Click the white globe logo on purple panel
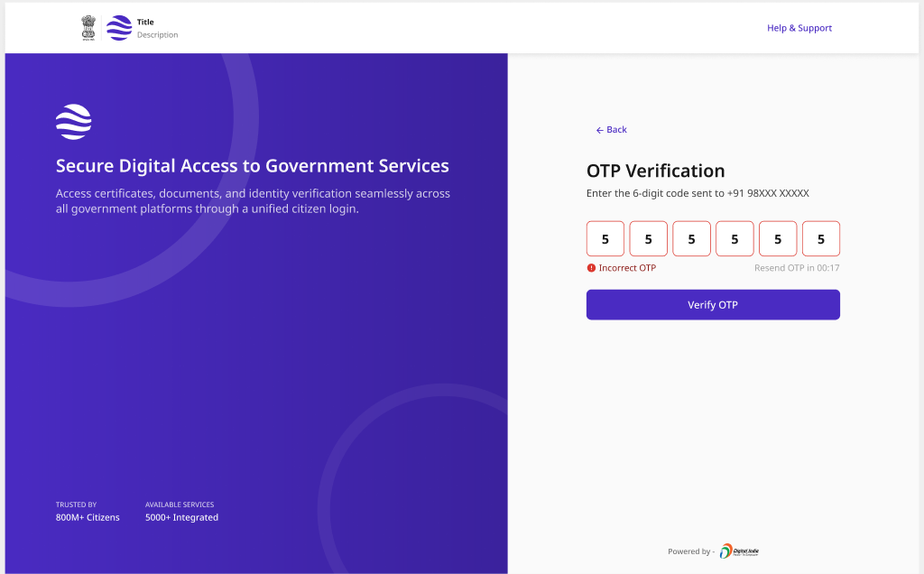This screenshot has height=574, width=924. [x=74, y=122]
